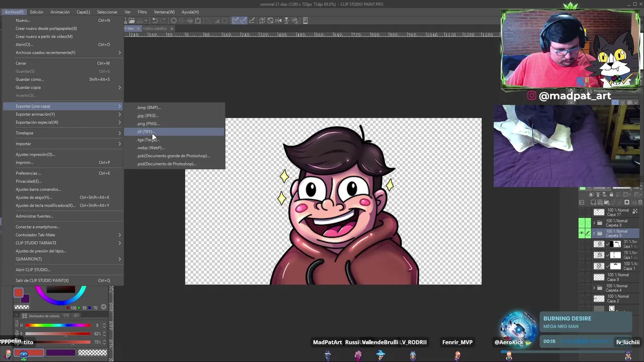Choose .tif (TIFF) export format
The image size is (644, 362).
pyautogui.click(x=174, y=132)
